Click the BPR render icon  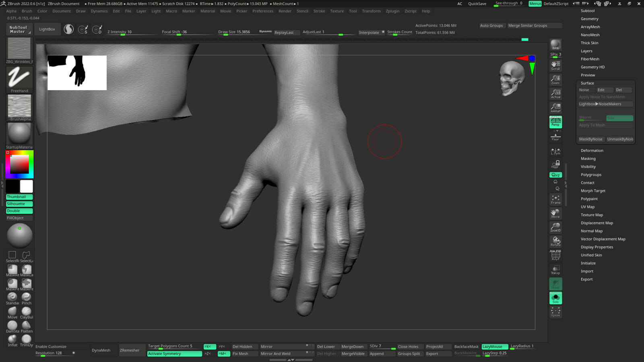555,45
